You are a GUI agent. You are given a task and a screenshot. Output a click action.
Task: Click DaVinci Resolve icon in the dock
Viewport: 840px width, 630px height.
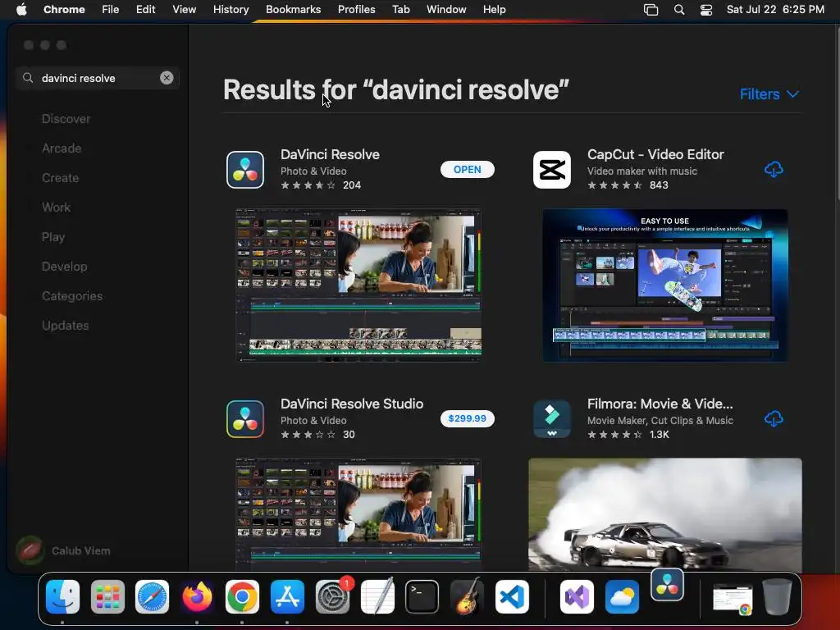click(667, 585)
